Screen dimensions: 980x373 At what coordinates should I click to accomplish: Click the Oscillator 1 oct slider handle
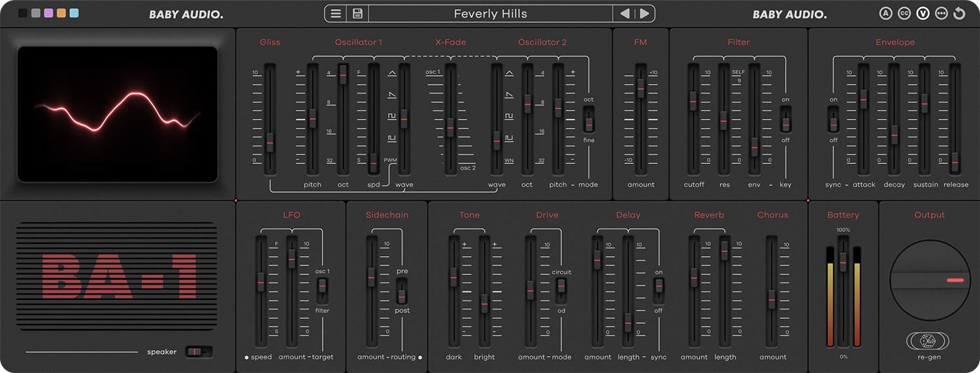(x=342, y=74)
